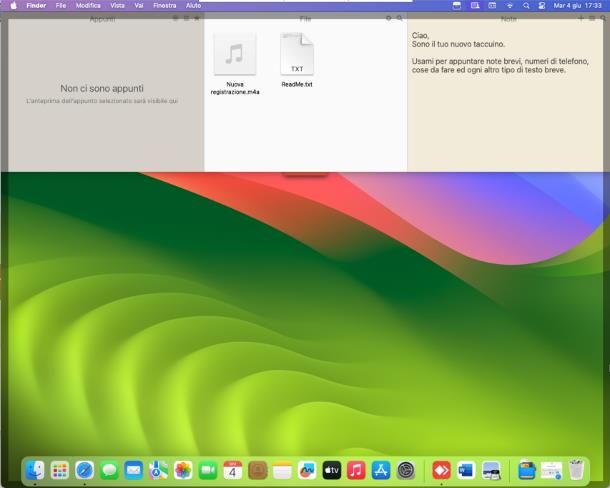Click the Note panel title
The width and height of the screenshot is (610, 488).
coord(508,19)
